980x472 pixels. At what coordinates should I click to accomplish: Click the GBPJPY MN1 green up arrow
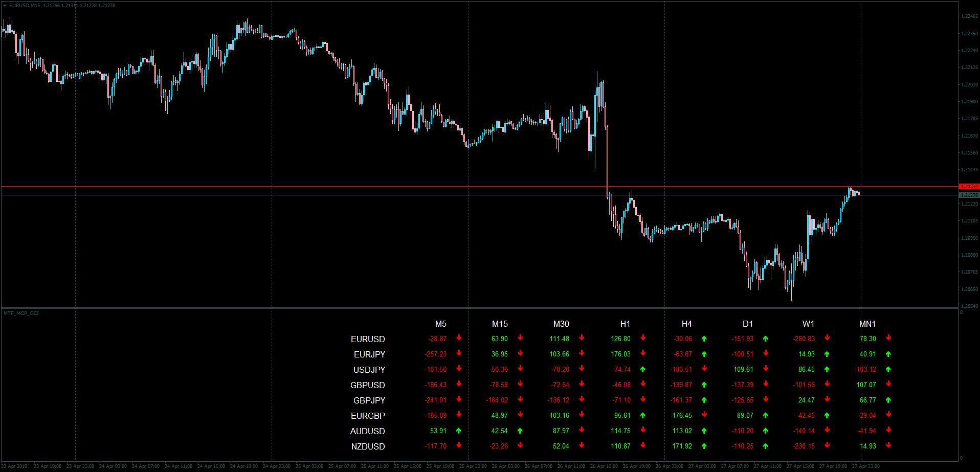click(x=888, y=400)
